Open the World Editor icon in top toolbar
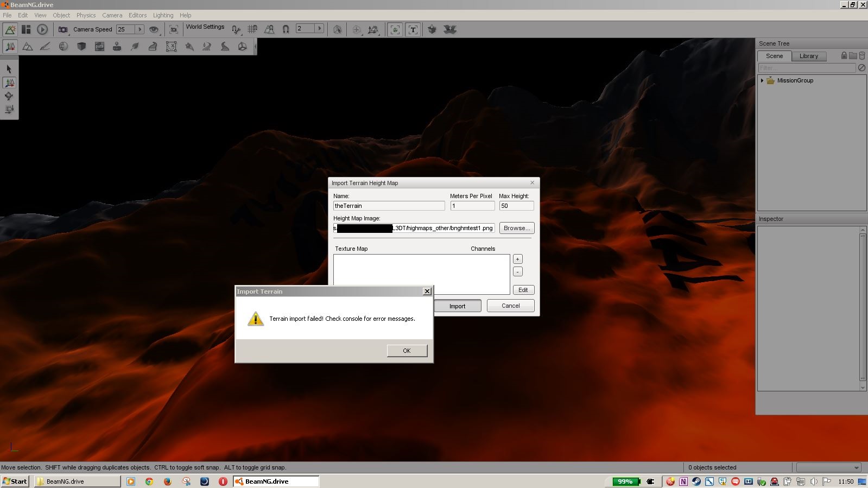This screenshot has height=488, width=868. (10, 29)
